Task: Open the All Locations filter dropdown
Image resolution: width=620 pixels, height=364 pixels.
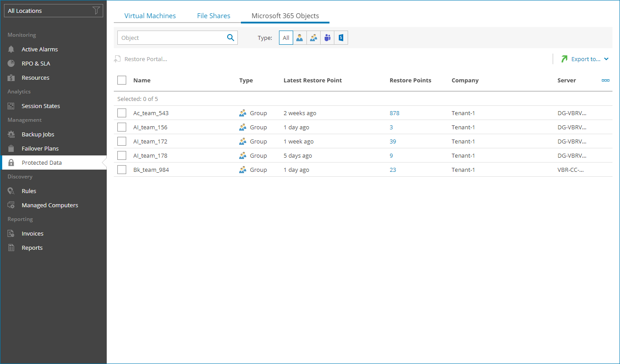Action: point(54,11)
